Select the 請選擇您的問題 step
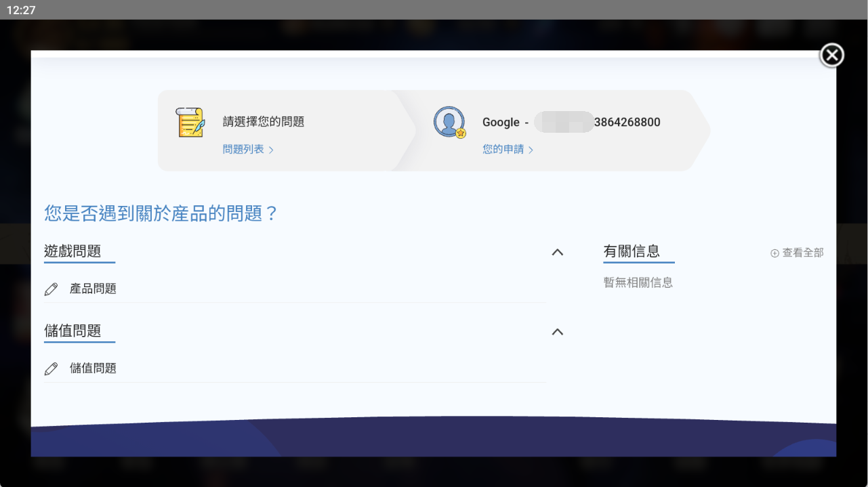The image size is (868, 487). [x=263, y=122]
